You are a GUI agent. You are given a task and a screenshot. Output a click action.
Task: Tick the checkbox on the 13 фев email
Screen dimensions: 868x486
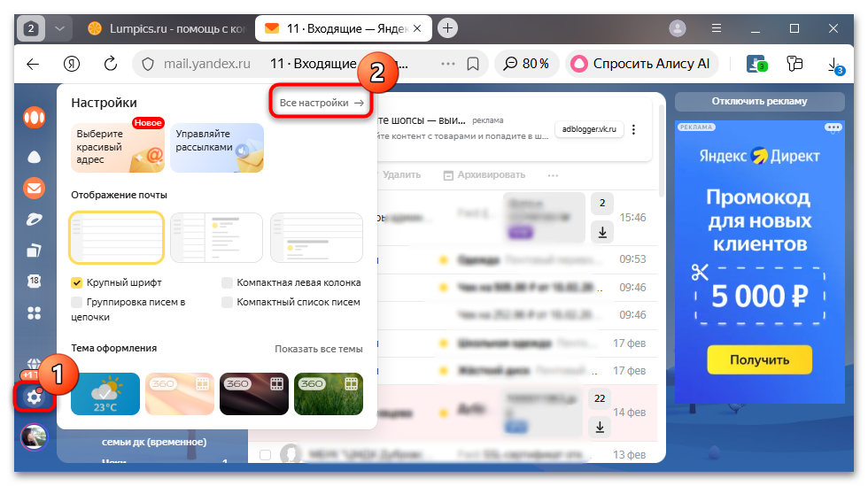pyautogui.click(x=265, y=454)
